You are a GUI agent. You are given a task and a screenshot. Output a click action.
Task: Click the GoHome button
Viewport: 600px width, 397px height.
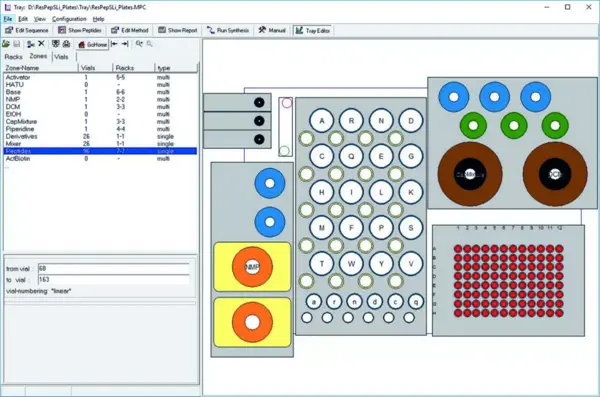[x=92, y=45]
